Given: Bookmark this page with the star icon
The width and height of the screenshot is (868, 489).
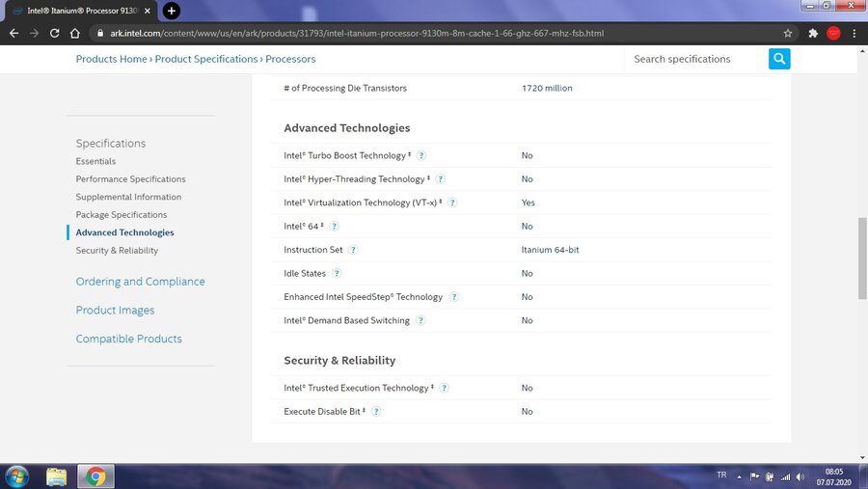Looking at the screenshot, I should pos(788,33).
